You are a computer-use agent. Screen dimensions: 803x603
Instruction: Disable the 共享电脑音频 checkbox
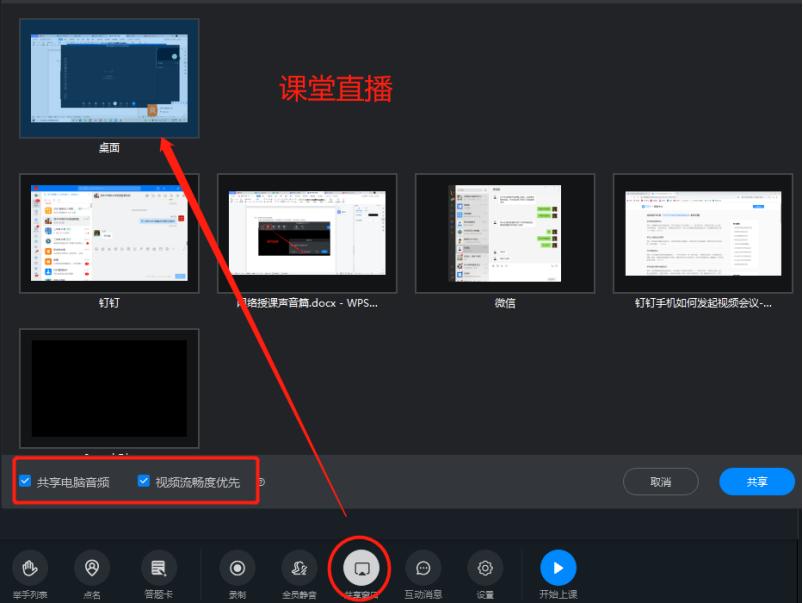[x=24, y=481]
